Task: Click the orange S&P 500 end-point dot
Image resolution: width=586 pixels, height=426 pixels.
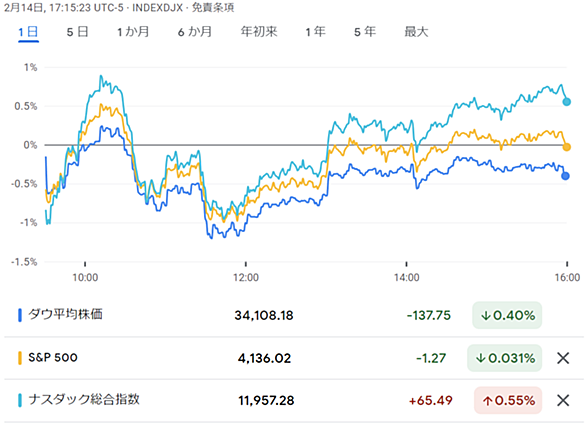Action: tap(567, 147)
